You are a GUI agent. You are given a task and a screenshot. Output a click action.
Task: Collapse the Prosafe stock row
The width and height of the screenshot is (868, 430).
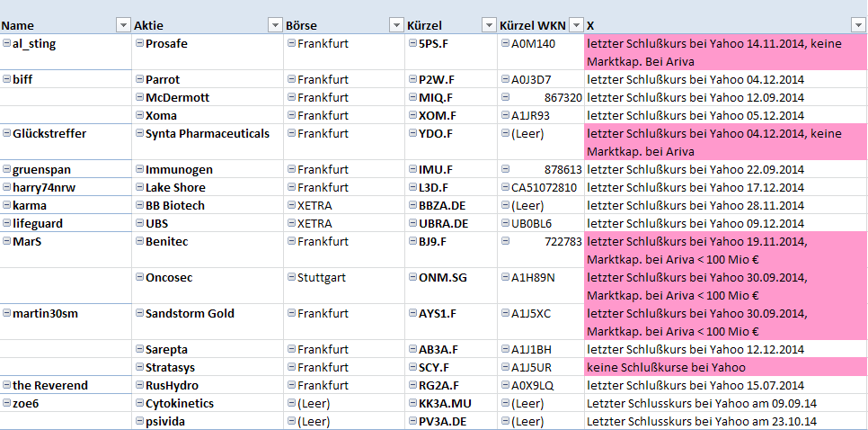(139, 43)
